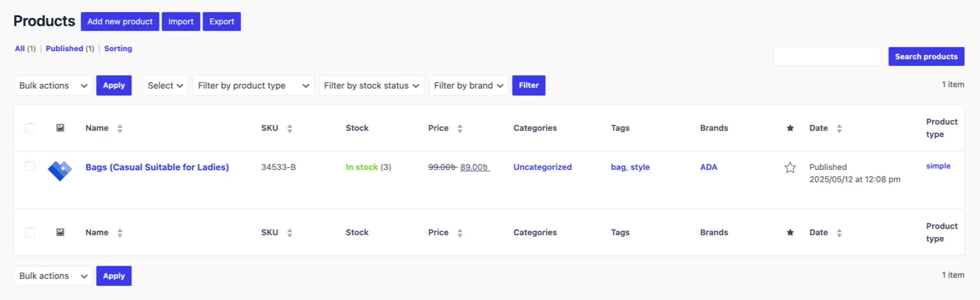
Task: Click the featured star column header icon
Action: coord(790,128)
